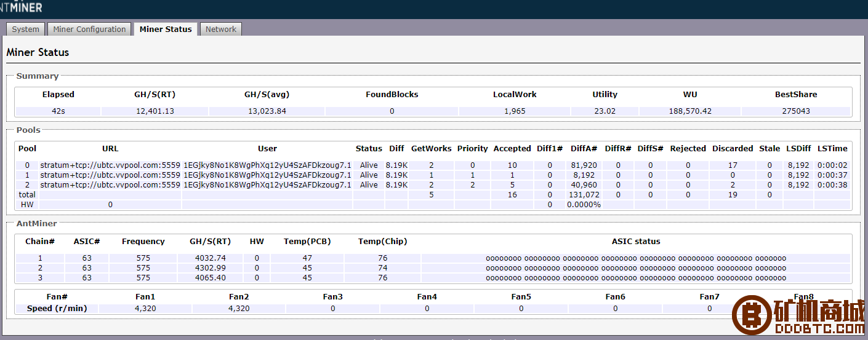Open the System tab
Viewport: 868px width, 340px height.
26,29
